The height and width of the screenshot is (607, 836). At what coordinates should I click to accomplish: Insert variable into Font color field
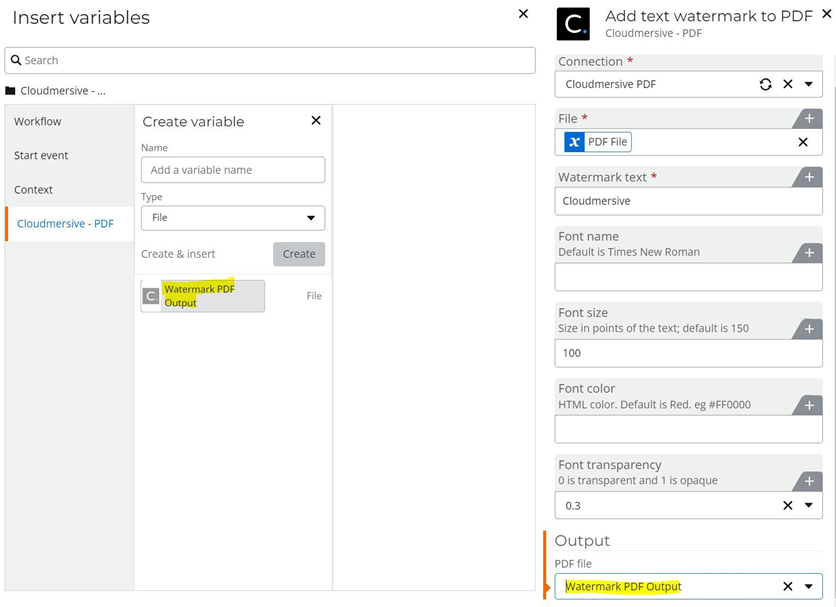809,405
